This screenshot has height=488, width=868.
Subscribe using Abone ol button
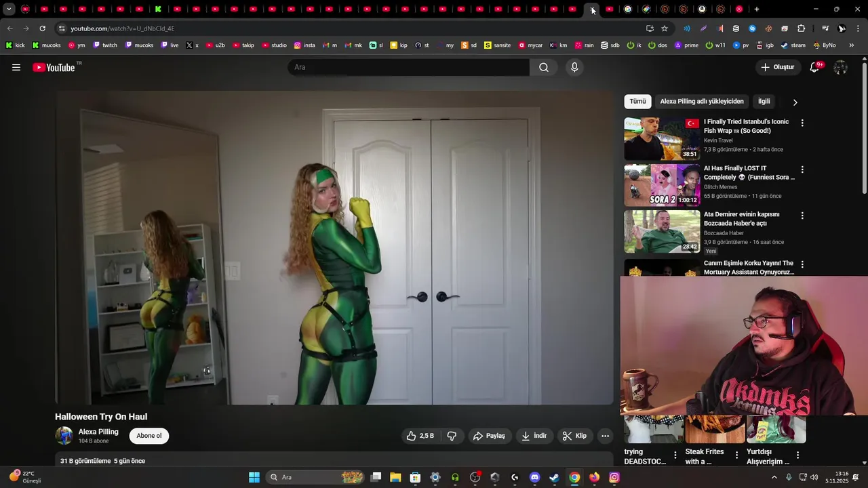[149, 436]
